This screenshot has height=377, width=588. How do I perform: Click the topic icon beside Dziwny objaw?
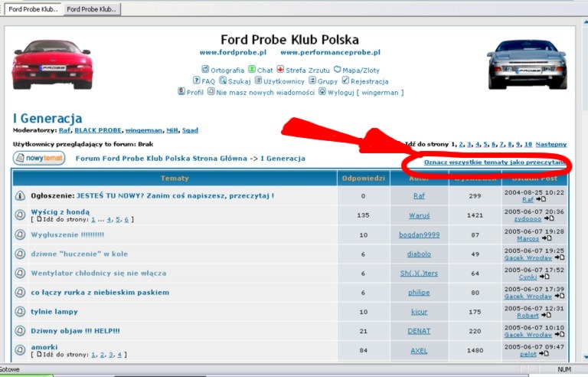point(20,330)
